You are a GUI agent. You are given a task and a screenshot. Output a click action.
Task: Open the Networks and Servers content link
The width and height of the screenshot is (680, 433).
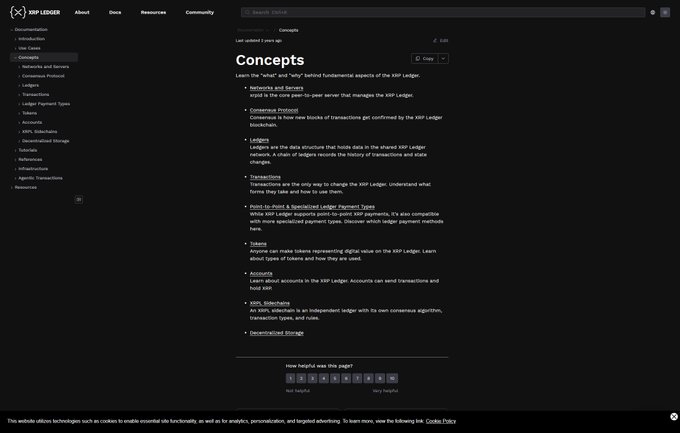pyautogui.click(x=276, y=88)
